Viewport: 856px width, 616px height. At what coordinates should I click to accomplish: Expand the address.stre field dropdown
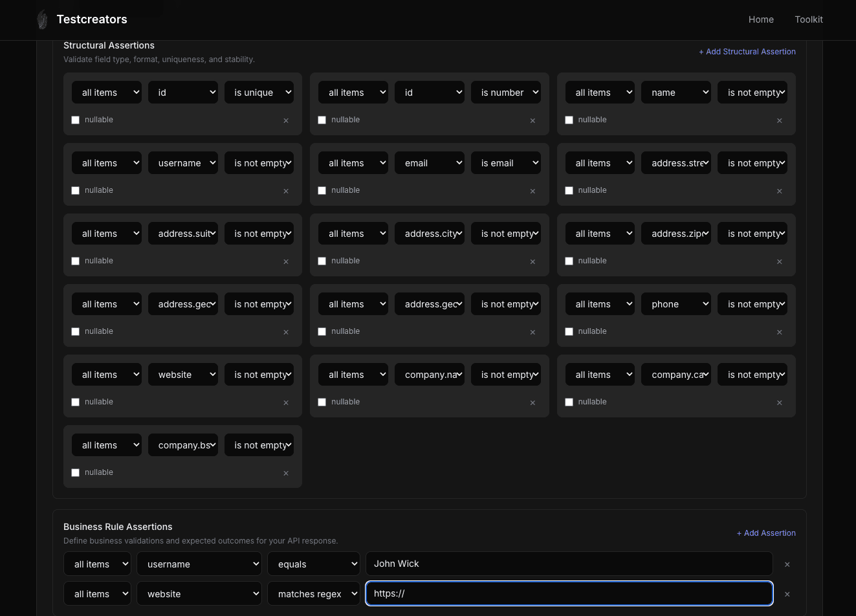click(x=676, y=163)
